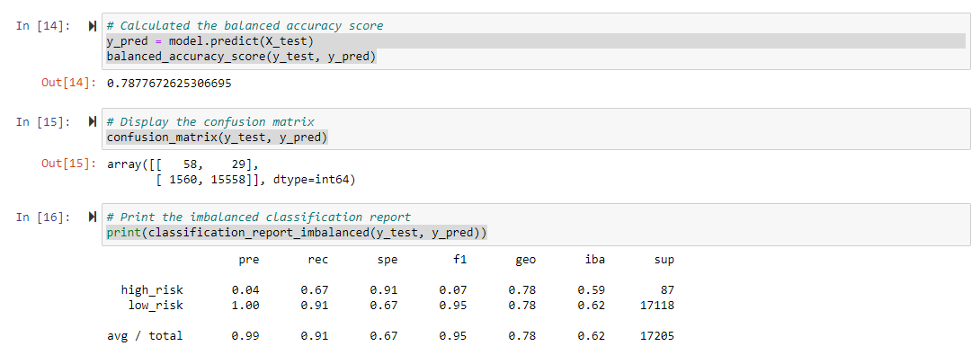This screenshot has height=364, width=980.
Task: Click high_risk precision value 0.04
Action: pos(245,290)
